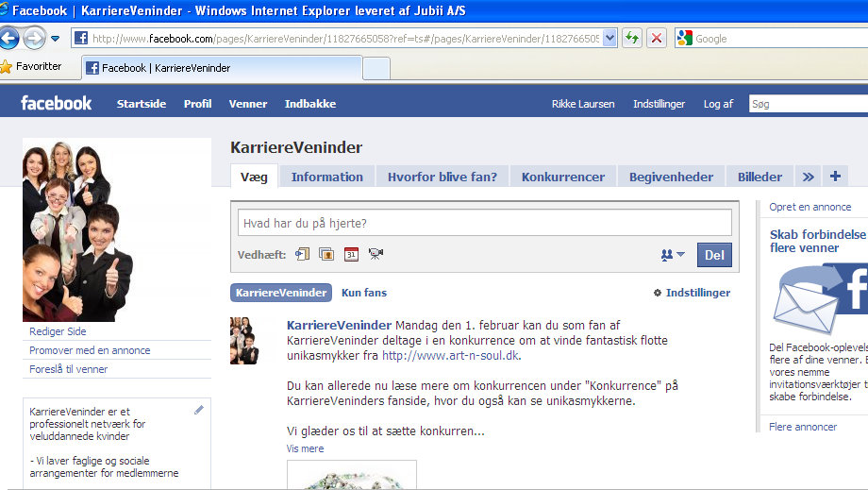Click the browser stop loading button
868x490 pixels.
coord(657,38)
